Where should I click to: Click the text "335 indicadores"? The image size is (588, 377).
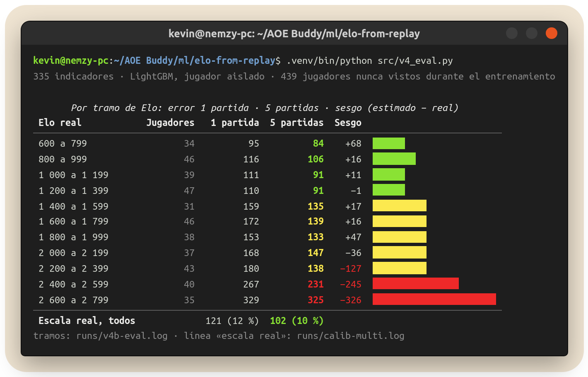click(73, 76)
